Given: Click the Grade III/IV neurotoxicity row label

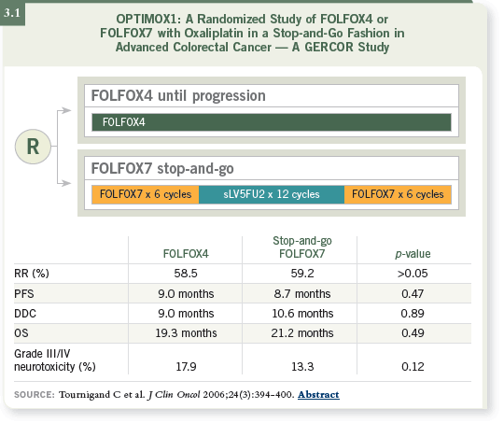Looking at the screenshot, I should 55,360.
